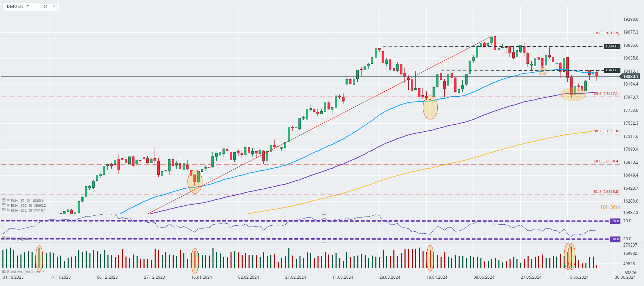Select the 0.0 (19013.9) Fibonacci level label
644x286 pixels.
click(x=607, y=33)
